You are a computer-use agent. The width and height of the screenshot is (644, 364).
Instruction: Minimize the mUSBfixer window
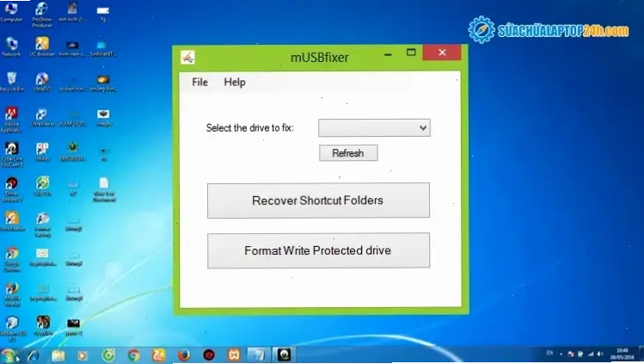pos(388,54)
